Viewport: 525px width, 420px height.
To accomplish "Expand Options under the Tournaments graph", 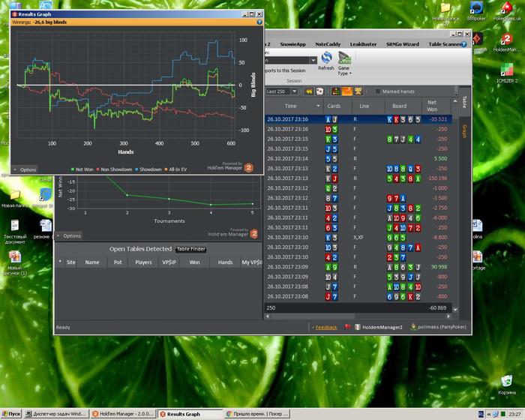I will click(x=69, y=235).
